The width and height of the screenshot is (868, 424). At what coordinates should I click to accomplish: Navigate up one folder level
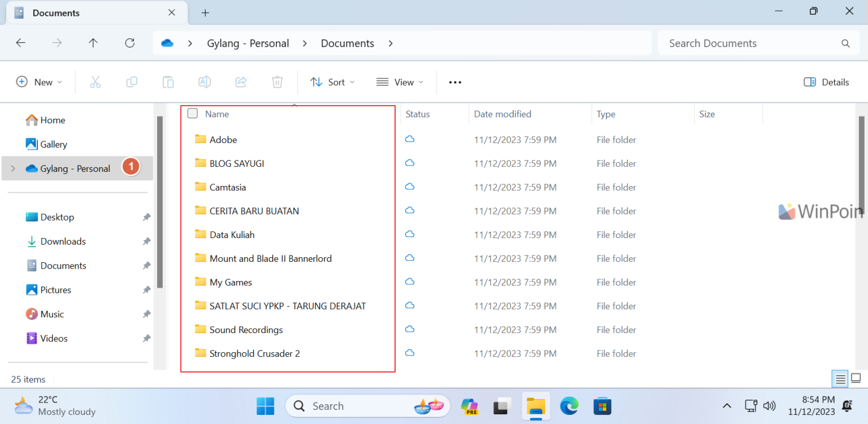coord(93,43)
